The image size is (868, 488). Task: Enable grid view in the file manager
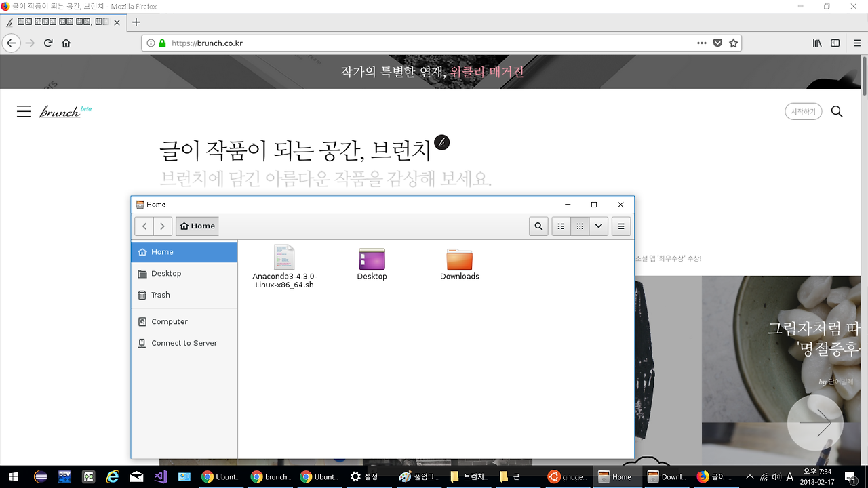pyautogui.click(x=580, y=226)
